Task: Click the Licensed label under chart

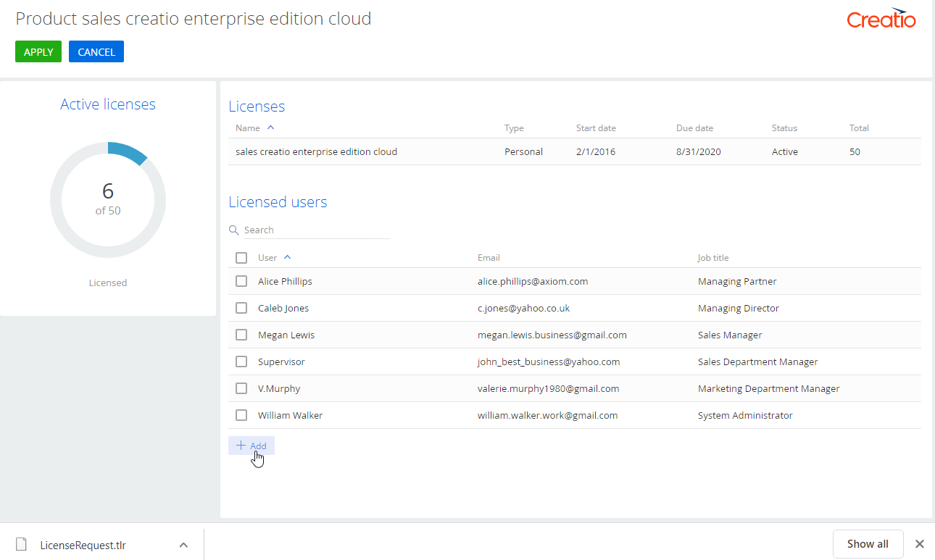Action: click(108, 283)
